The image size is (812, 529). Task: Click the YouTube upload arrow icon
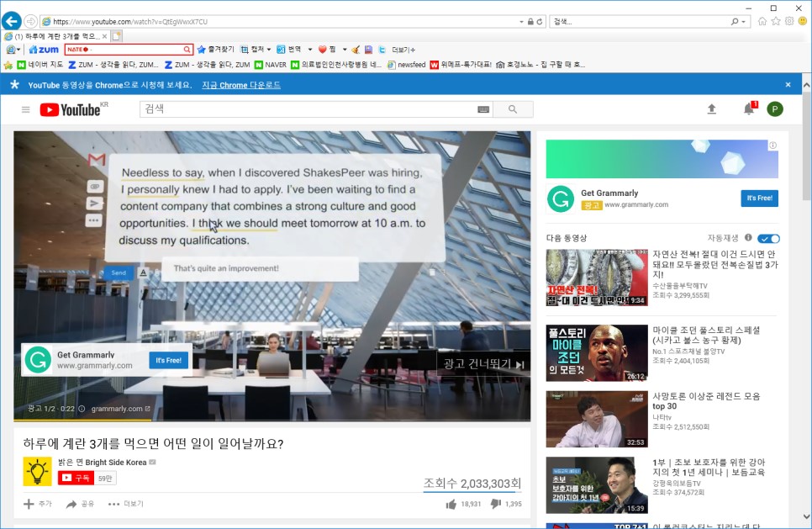point(711,109)
